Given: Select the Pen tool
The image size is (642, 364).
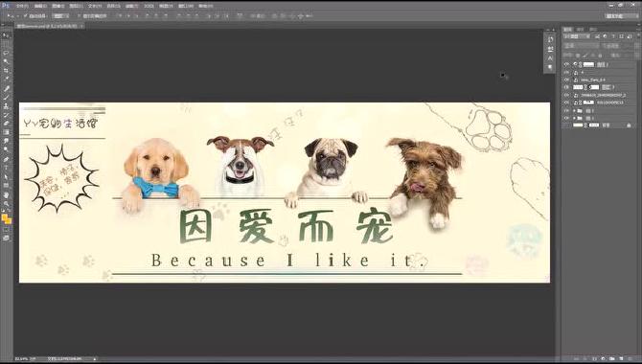Looking at the screenshot, I should tap(6, 159).
